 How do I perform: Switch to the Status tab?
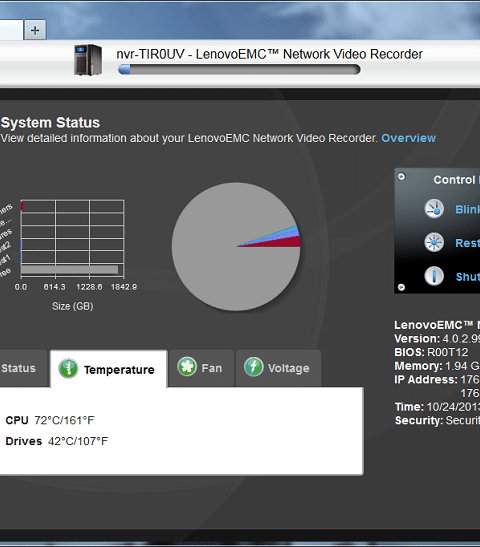pos(22,368)
